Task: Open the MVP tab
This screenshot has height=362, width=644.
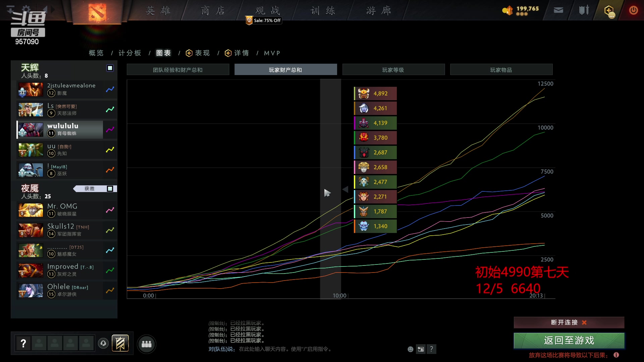Action: click(x=272, y=53)
